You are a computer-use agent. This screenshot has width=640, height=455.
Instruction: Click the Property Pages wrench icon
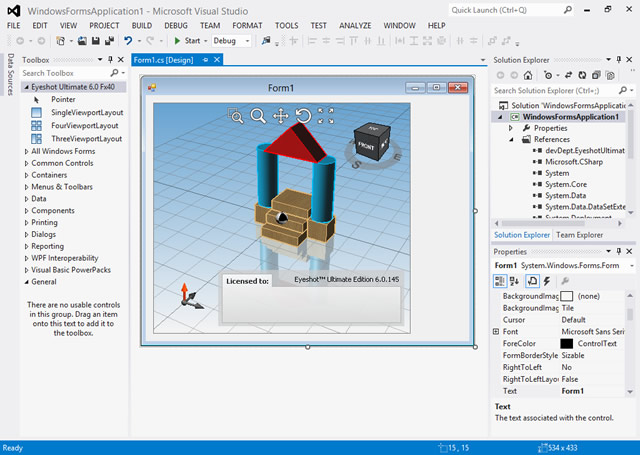(x=565, y=281)
